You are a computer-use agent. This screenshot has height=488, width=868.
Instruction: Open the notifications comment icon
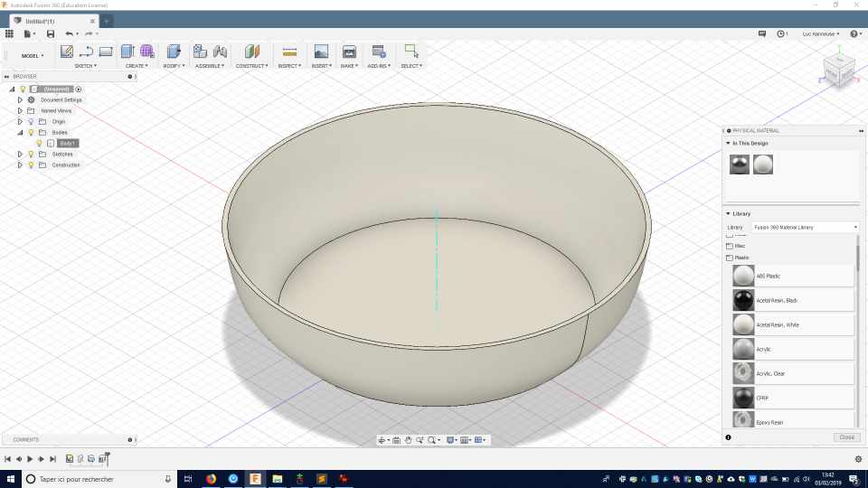(762, 33)
